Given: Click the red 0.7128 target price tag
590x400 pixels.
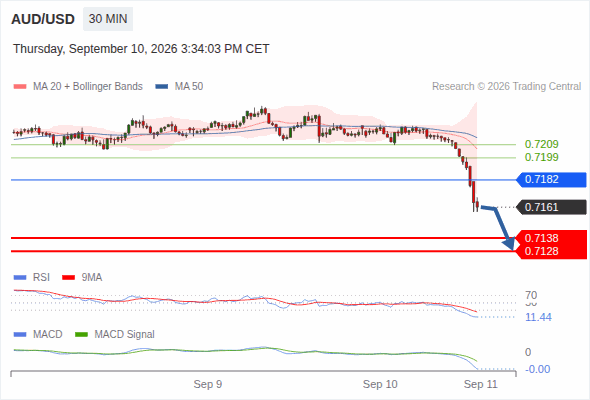Looking at the screenshot, I should coord(551,251).
